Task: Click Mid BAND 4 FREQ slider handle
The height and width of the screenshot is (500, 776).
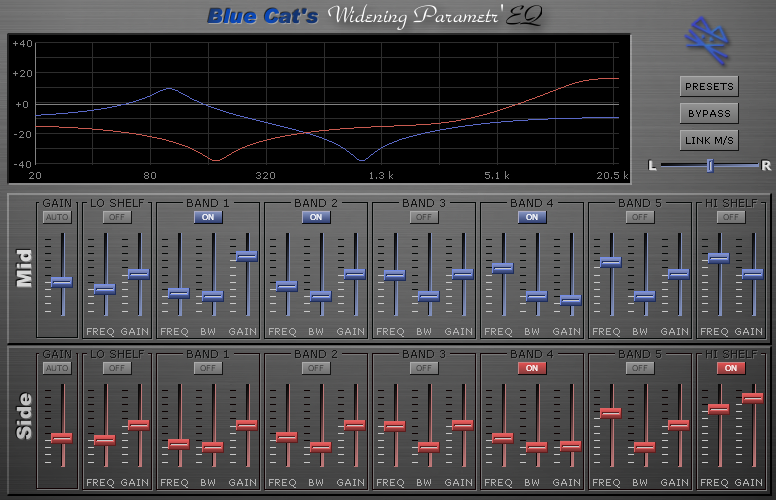Action: 503,268
